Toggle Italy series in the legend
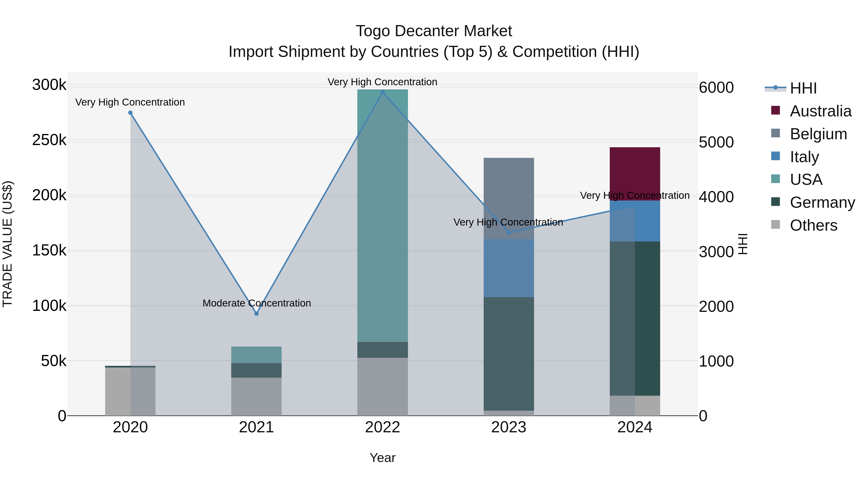Screen dimensions: 868x488 (x=795, y=157)
